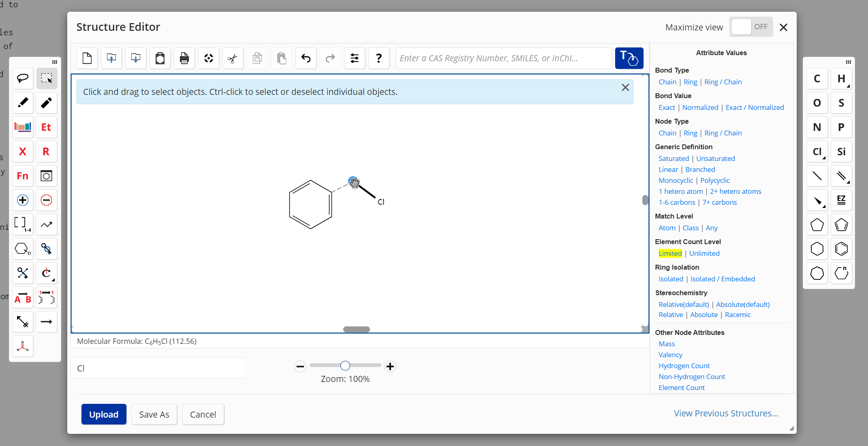Image resolution: width=868 pixels, height=446 pixels.
Task: Select the Oxygen atom button
Action: [817, 103]
